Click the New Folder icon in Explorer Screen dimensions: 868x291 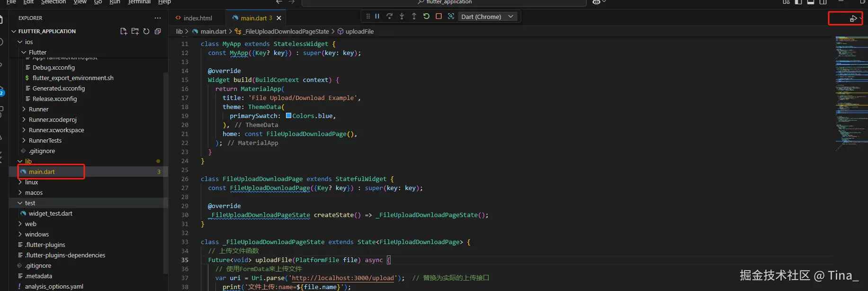pos(135,31)
